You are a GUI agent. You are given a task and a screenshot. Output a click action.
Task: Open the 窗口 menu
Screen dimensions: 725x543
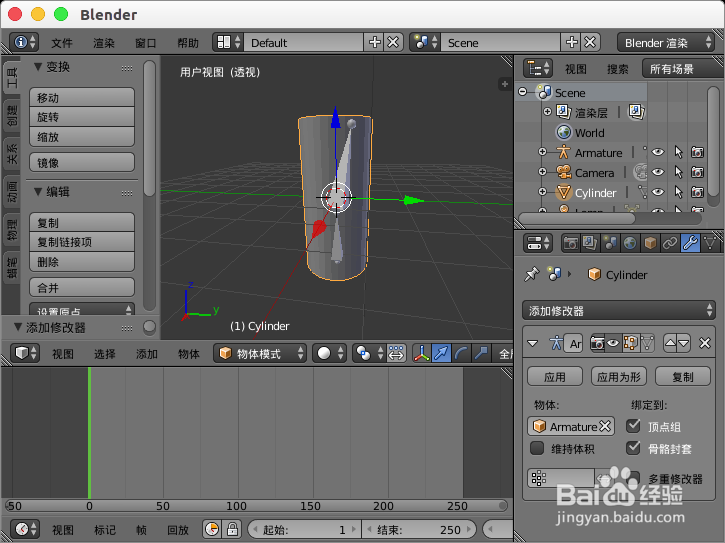[146, 43]
